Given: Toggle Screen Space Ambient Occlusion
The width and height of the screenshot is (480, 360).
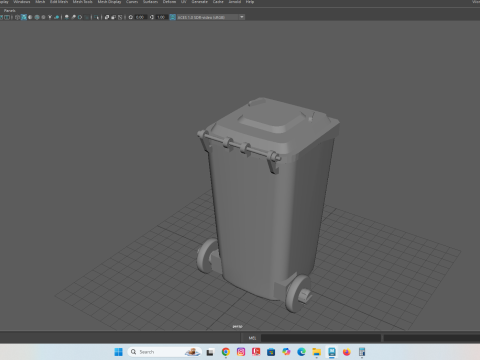Looking at the screenshot, I should (x=67, y=17).
